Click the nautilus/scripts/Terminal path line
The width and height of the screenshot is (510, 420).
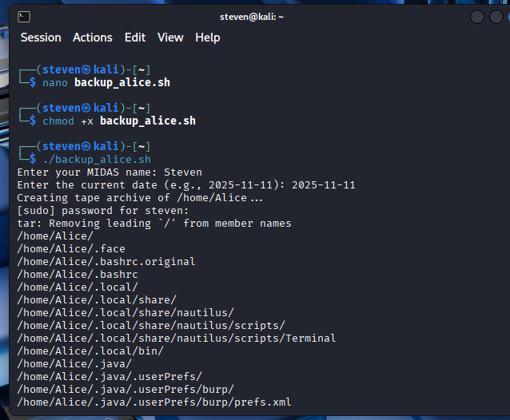point(176,338)
